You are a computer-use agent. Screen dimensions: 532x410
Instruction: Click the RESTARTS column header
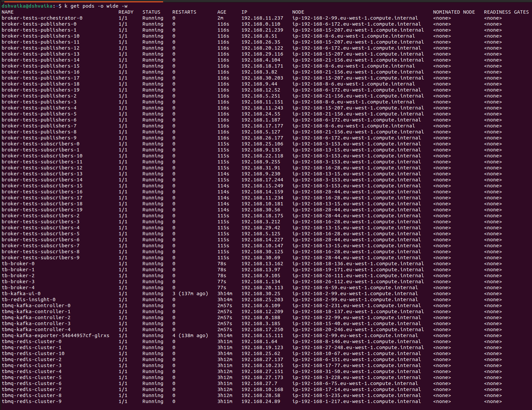click(x=184, y=12)
